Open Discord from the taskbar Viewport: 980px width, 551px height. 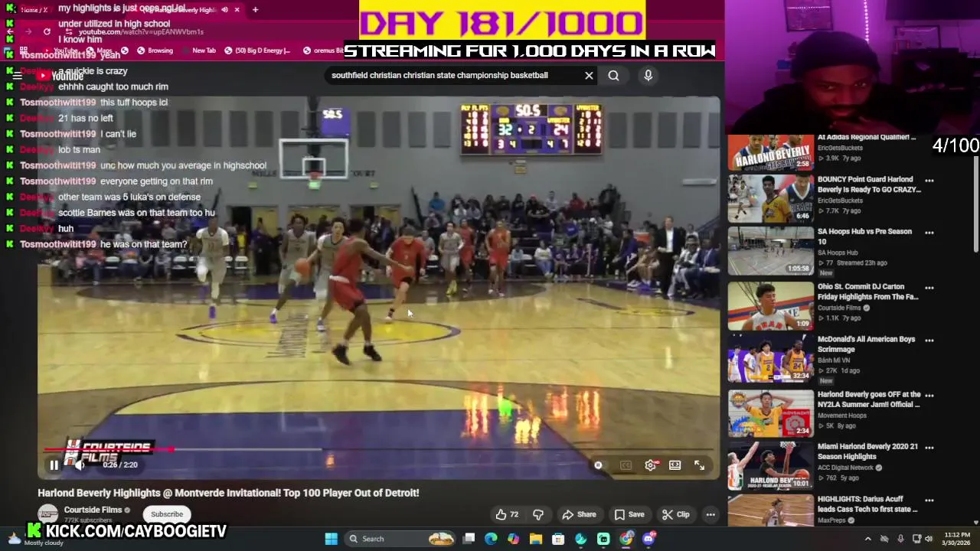click(x=648, y=539)
